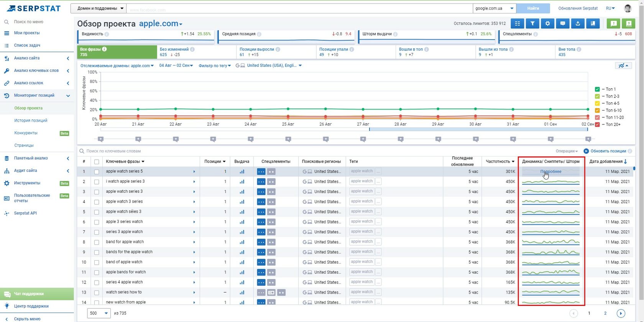Select all keywords with the header checkbox
The image size is (644, 322).
(x=97, y=162)
